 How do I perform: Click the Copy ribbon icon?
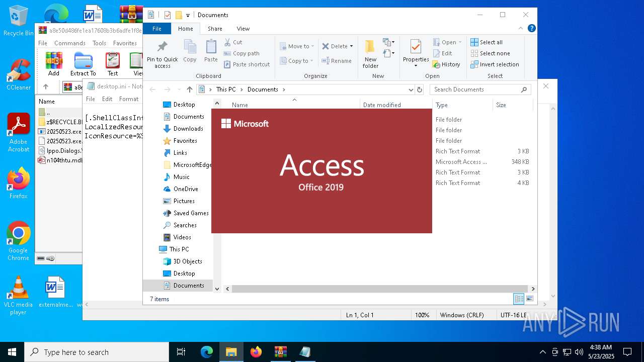pyautogui.click(x=190, y=51)
